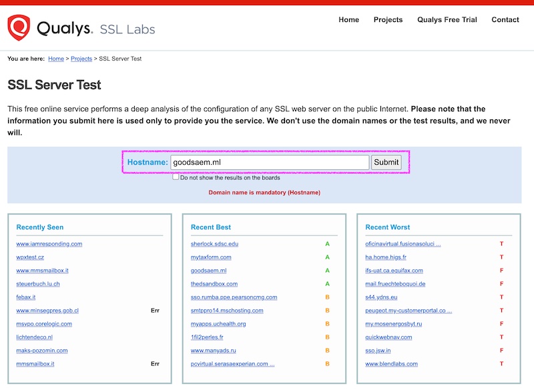Follow the Projects breadcrumb link

tap(81, 59)
